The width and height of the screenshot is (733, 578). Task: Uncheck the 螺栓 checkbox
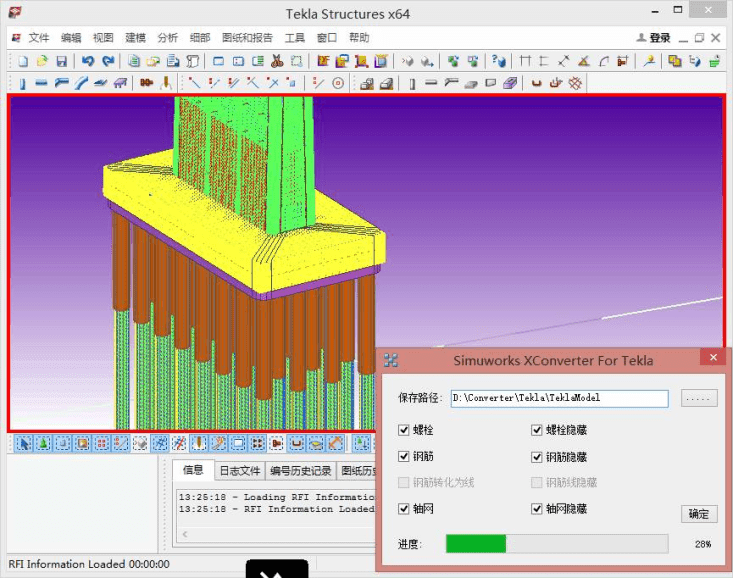click(403, 430)
